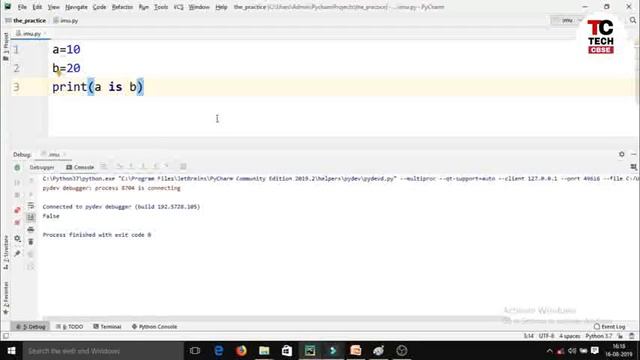This screenshot has width=640, height=360.
Task: Open the File menu
Action: [22, 7]
